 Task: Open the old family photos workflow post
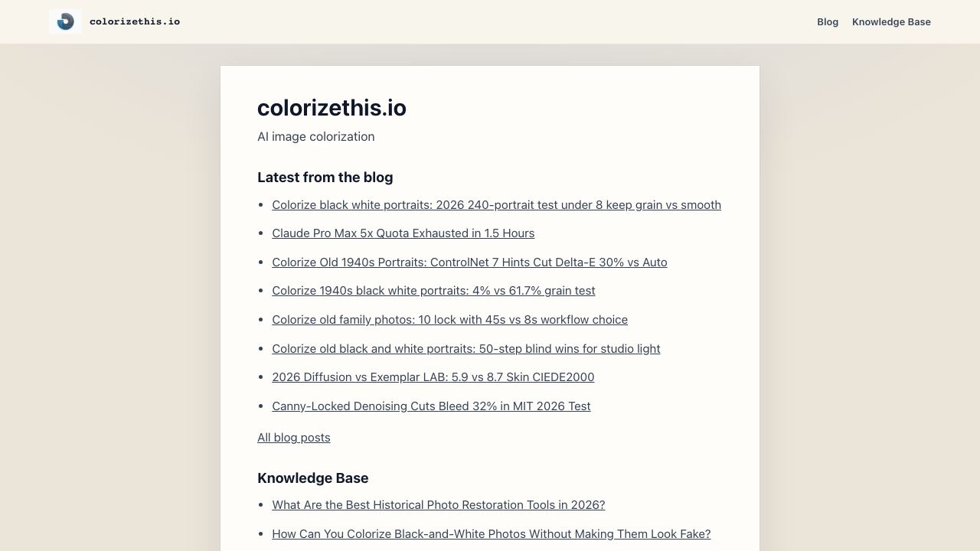point(449,320)
